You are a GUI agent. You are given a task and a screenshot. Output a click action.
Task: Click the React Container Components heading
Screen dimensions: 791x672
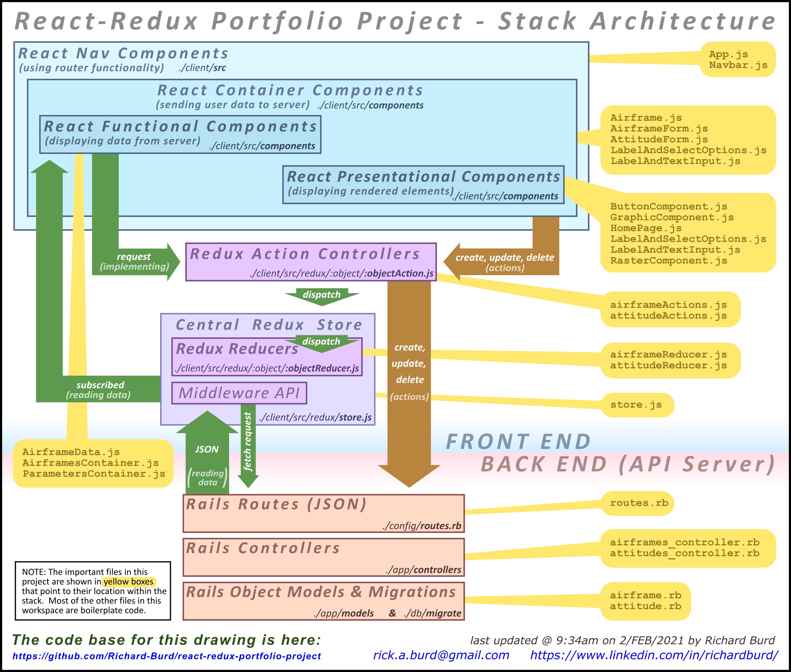[291, 90]
